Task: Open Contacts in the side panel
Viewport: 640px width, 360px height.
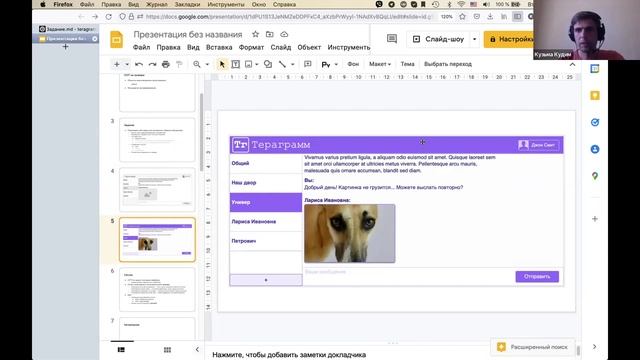Action: [x=595, y=149]
